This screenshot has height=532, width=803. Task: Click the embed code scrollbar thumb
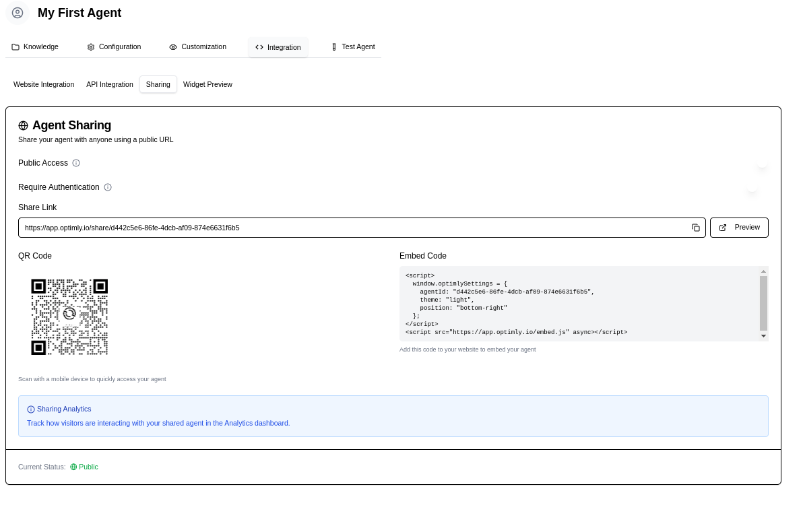click(x=763, y=304)
